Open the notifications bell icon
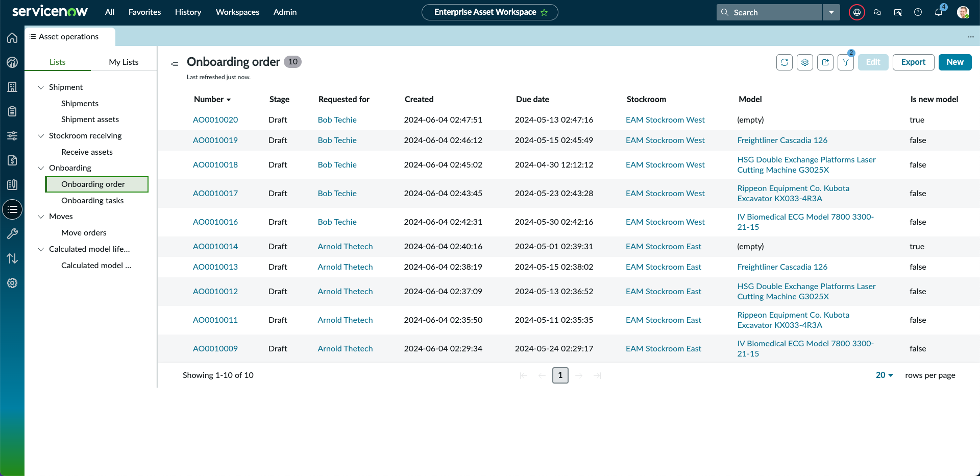The height and width of the screenshot is (476, 980). click(939, 12)
